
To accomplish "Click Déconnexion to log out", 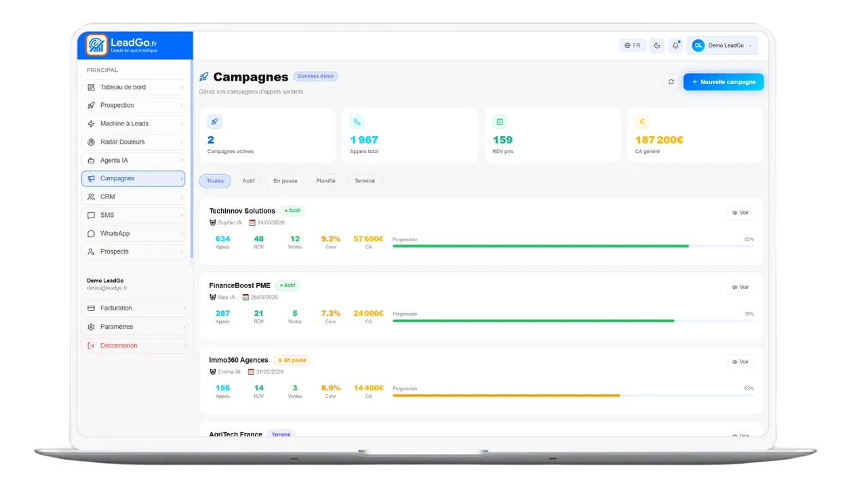I will point(134,346).
